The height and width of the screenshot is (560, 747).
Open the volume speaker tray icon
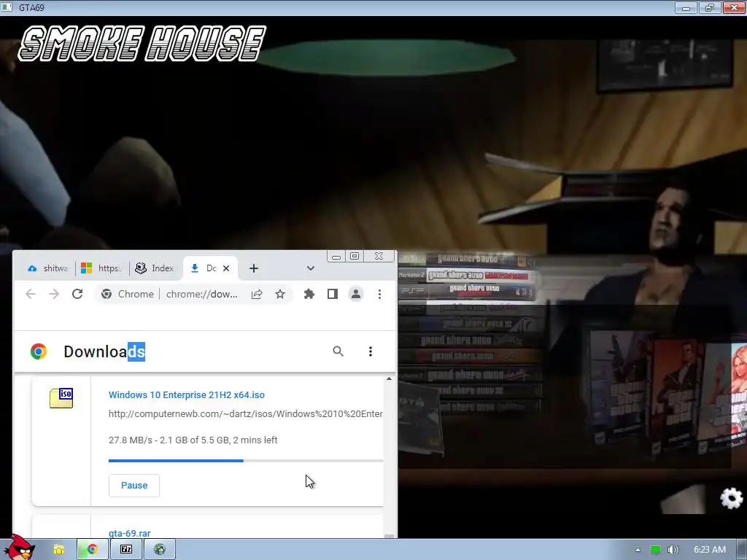point(673,550)
